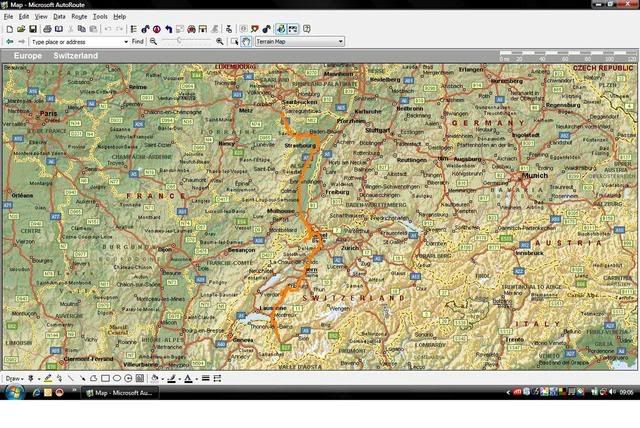Click the question mark help icon
Viewport: 640px width, 428px height.
click(x=307, y=29)
